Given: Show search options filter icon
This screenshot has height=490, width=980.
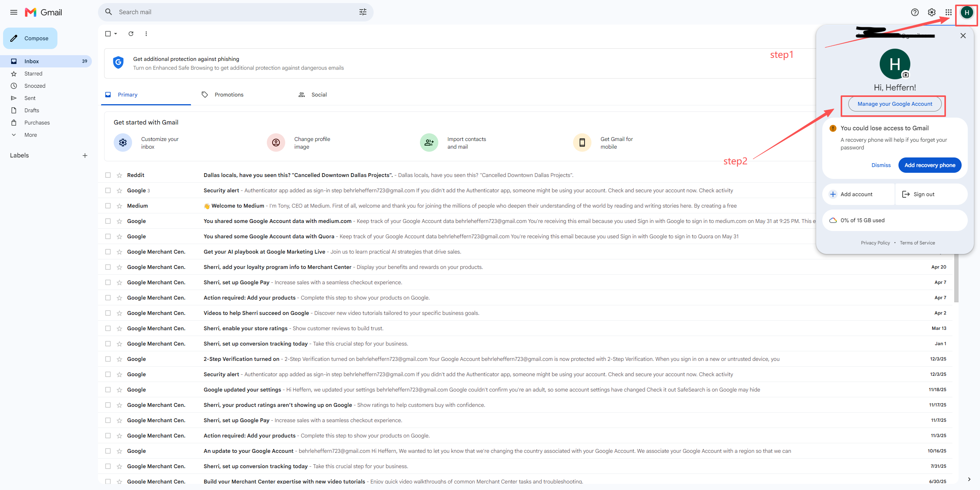Looking at the screenshot, I should 363,12.
